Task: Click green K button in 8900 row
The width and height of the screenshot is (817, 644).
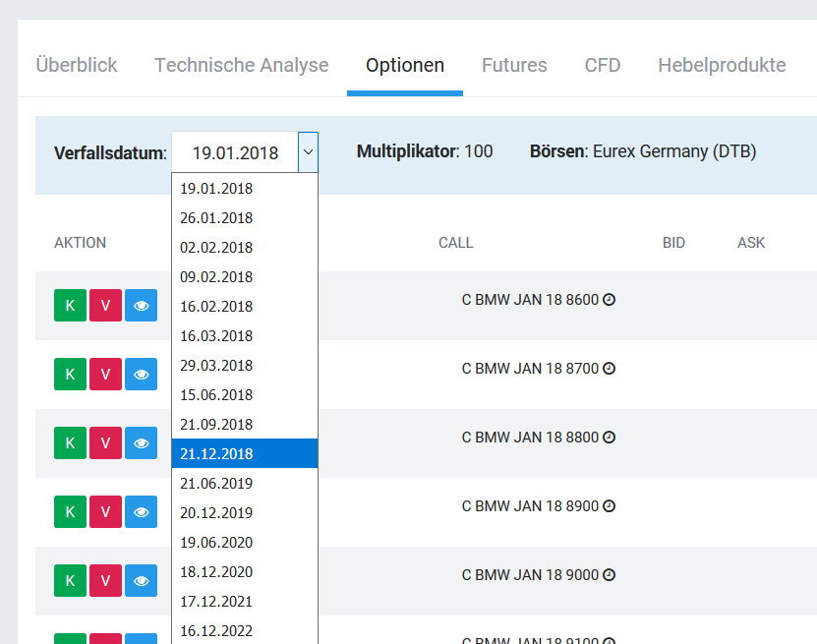Action: pos(71,511)
